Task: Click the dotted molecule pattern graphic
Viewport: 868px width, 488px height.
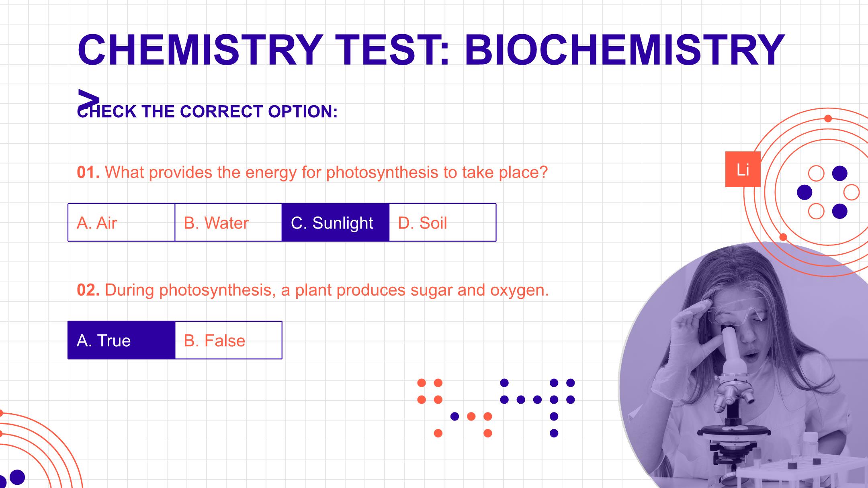Action: click(x=496, y=408)
